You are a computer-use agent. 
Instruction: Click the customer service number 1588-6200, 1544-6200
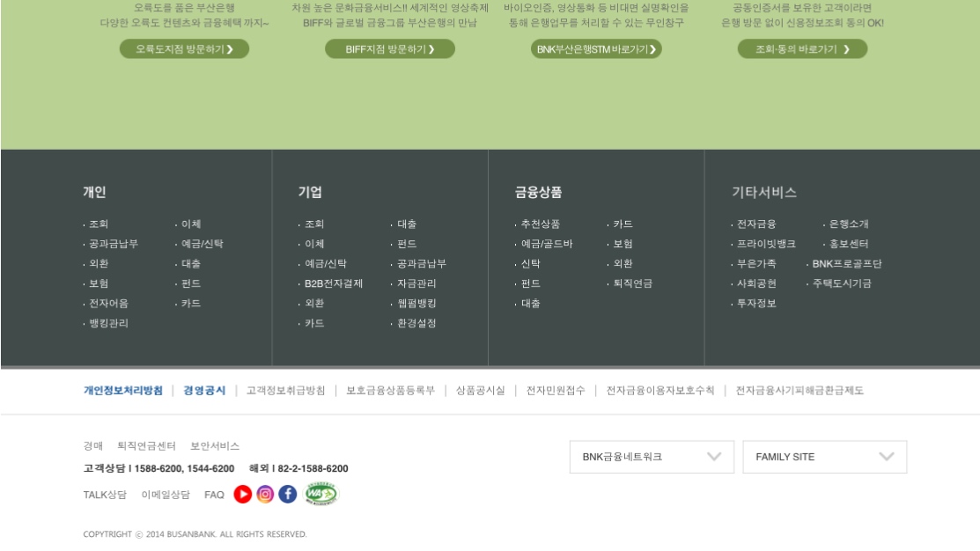pyautogui.click(x=184, y=468)
